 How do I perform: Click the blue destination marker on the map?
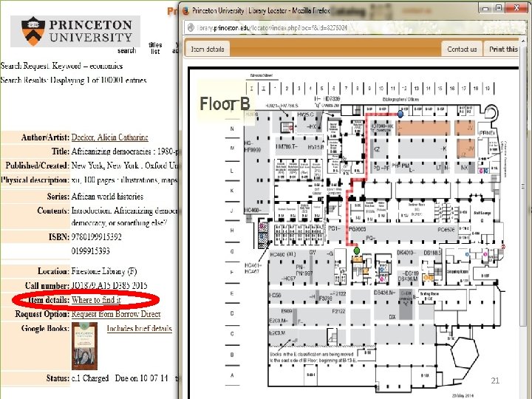point(400,114)
